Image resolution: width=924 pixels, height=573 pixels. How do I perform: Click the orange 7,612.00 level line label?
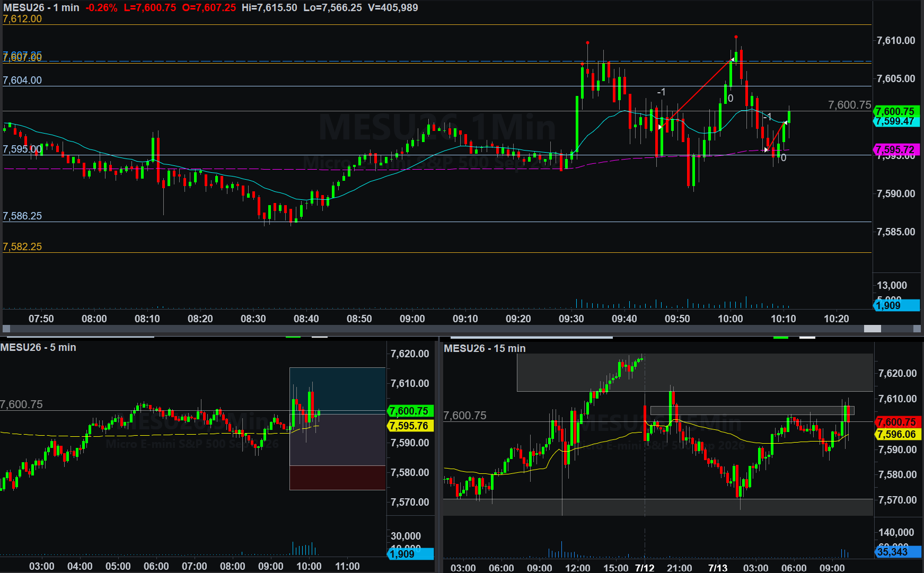(22, 19)
